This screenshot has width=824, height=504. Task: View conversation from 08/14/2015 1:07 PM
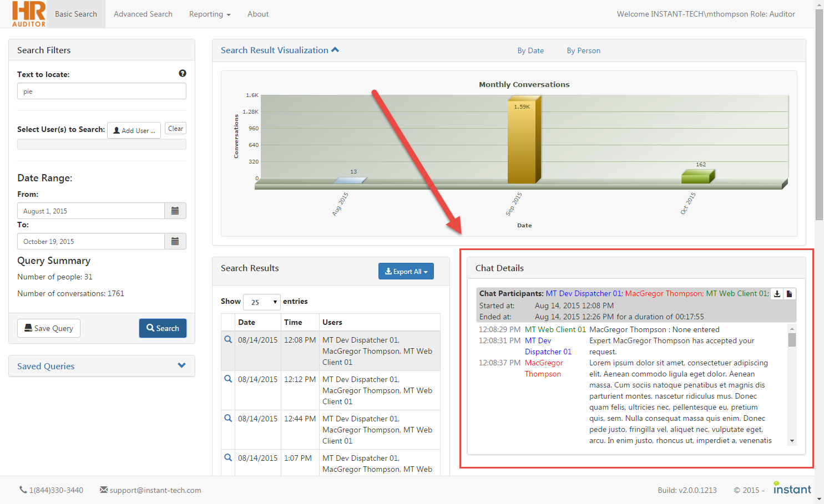[x=228, y=457]
